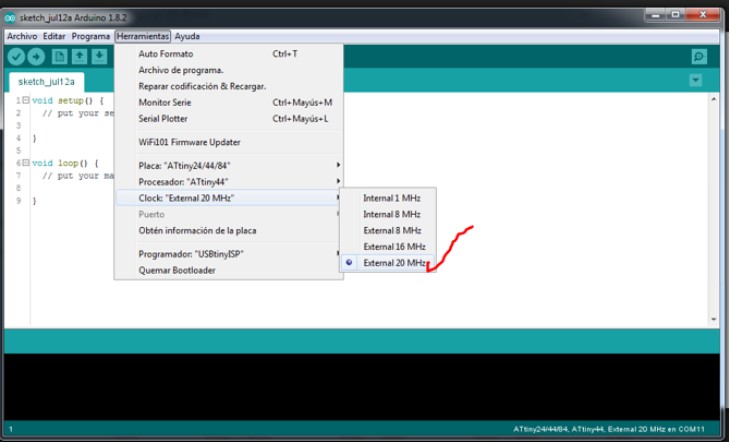This screenshot has height=442, width=729.
Task: Expand the Procesador ATtiny44 submenu
Action: click(x=229, y=182)
